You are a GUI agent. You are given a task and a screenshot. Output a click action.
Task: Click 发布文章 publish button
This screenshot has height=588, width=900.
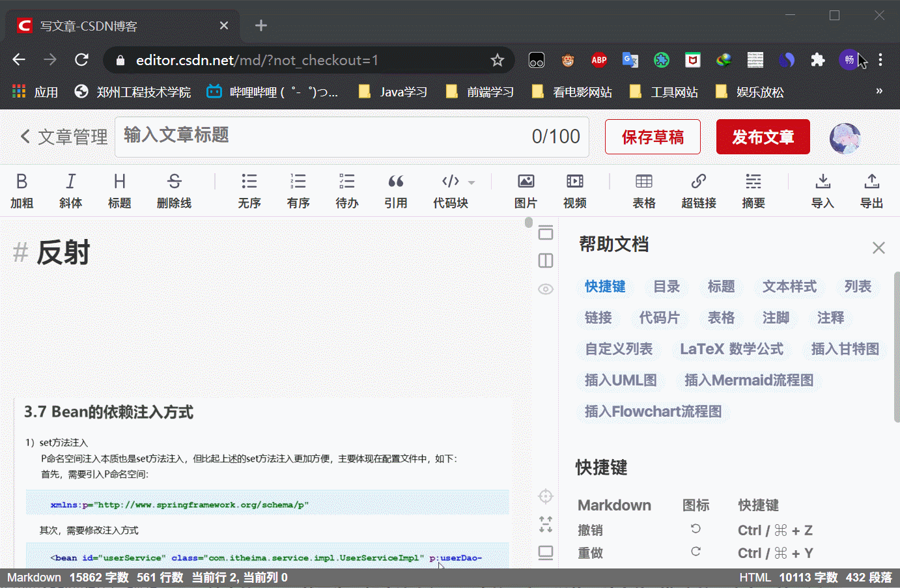pos(763,137)
